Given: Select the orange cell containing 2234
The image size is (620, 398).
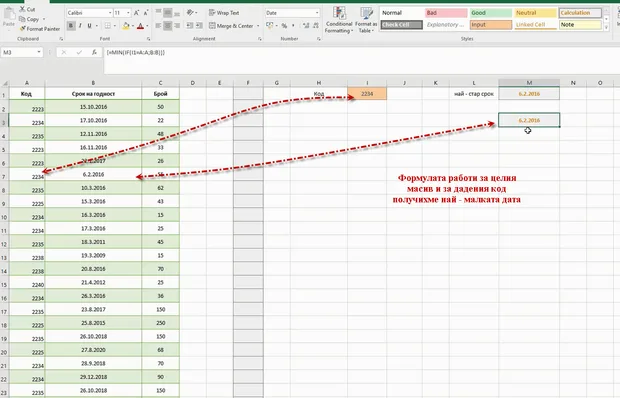Looking at the screenshot, I should click(x=367, y=94).
